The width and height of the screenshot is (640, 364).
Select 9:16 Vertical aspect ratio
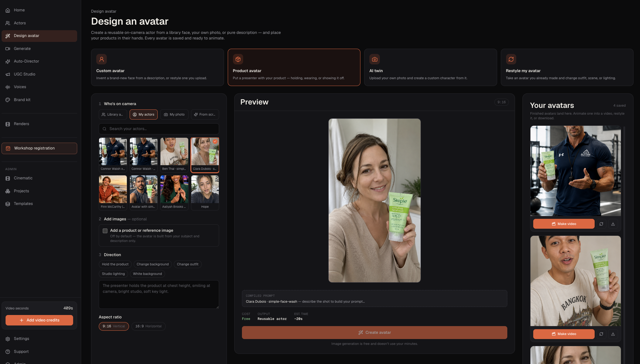coord(114,326)
